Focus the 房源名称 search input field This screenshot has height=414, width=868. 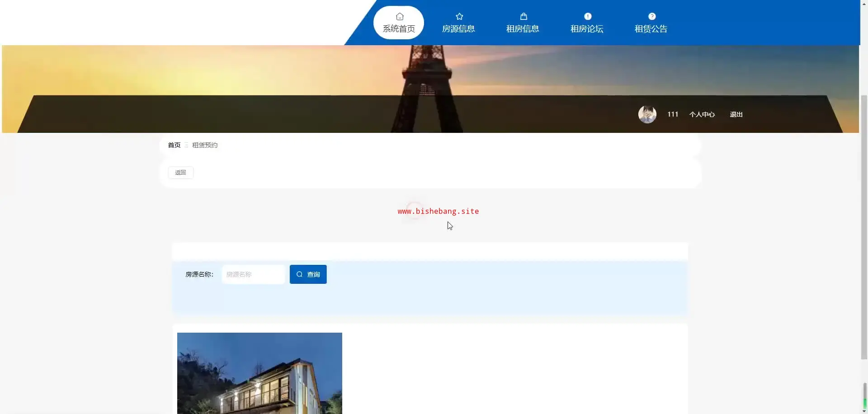click(254, 274)
